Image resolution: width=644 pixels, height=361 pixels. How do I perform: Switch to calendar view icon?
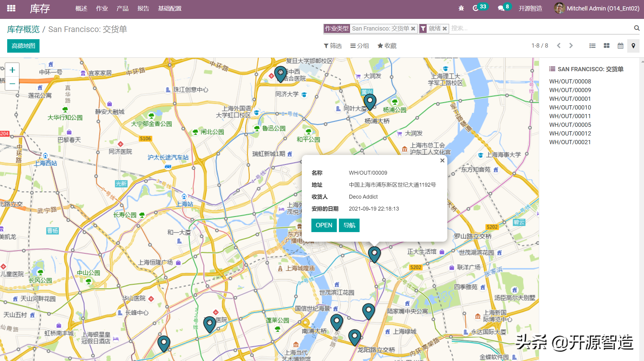pyautogui.click(x=621, y=46)
